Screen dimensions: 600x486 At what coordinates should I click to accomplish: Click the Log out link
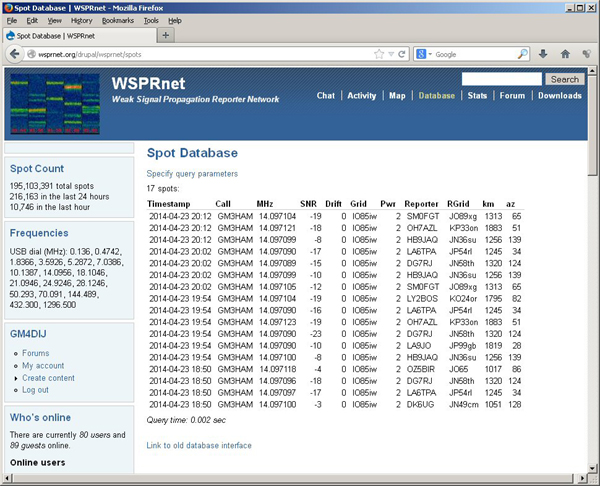pos(35,390)
